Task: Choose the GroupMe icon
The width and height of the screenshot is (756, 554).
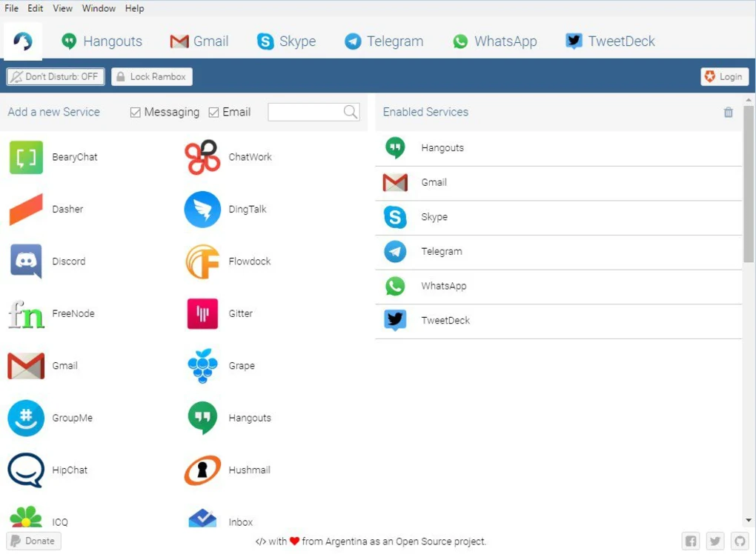Action: click(x=26, y=418)
